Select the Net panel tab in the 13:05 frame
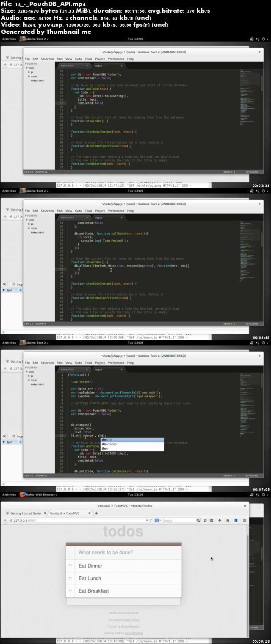The height and width of the screenshot is (644, 271). coord(9,290)
